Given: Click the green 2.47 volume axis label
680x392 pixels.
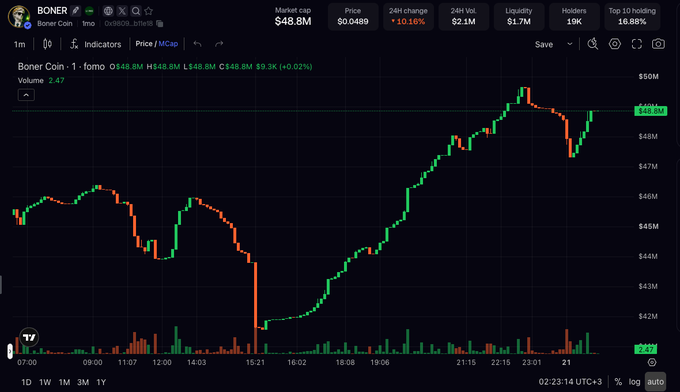Looking at the screenshot, I should [646, 350].
